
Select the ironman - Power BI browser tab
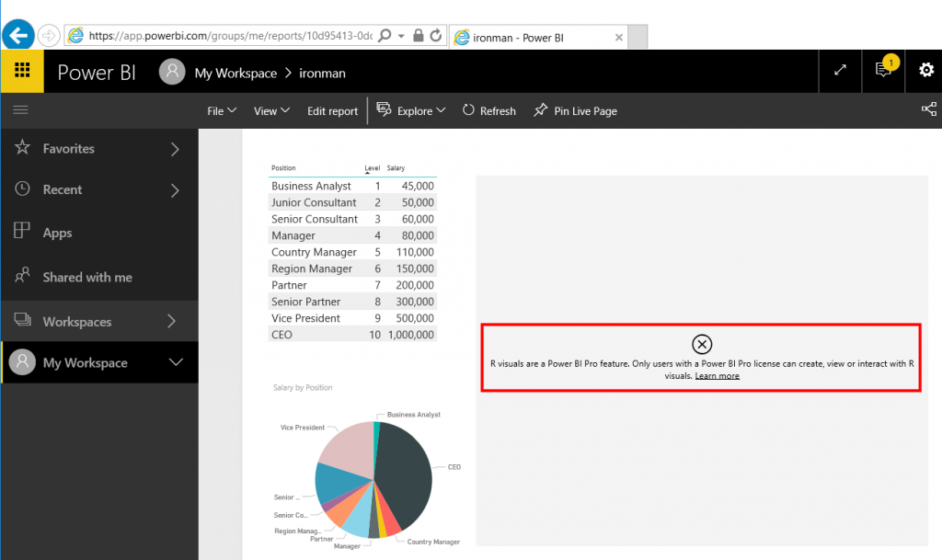tap(538, 37)
